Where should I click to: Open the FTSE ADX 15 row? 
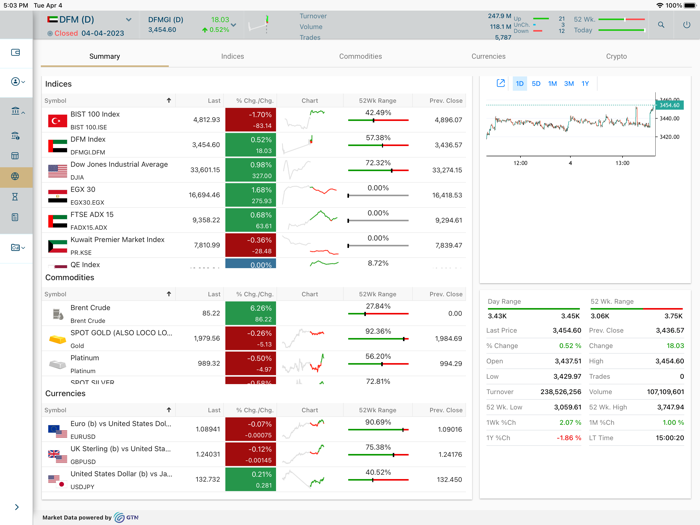254,220
